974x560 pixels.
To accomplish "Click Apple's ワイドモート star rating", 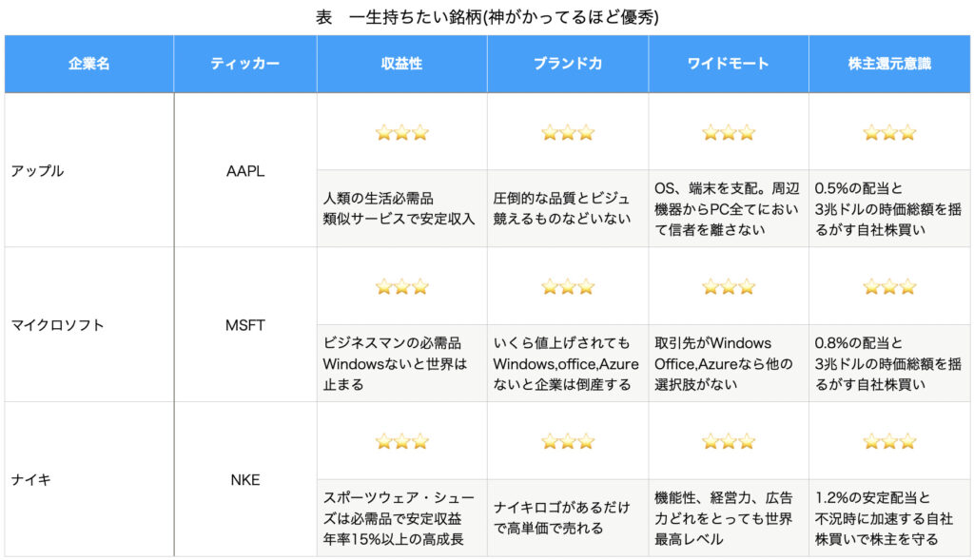I will click(x=729, y=132).
